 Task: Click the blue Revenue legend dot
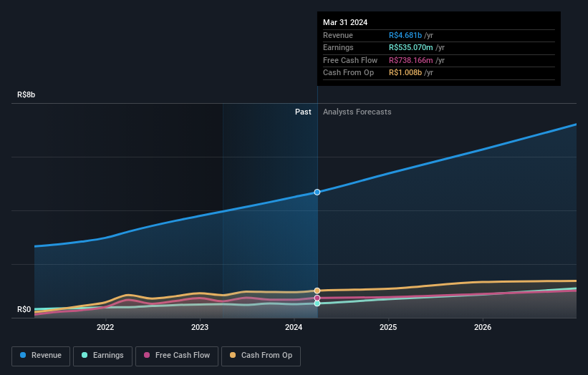coord(23,355)
